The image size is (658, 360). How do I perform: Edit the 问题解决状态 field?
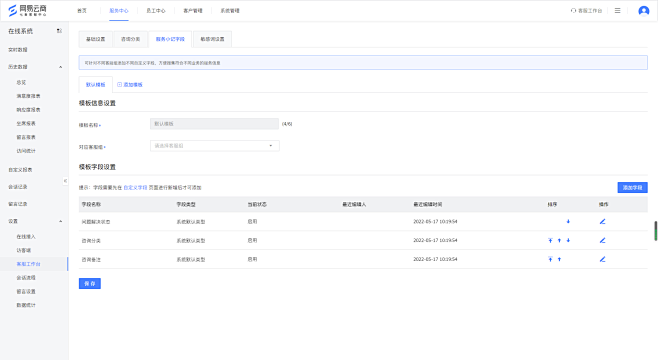pyautogui.click(x=602, y=221)
